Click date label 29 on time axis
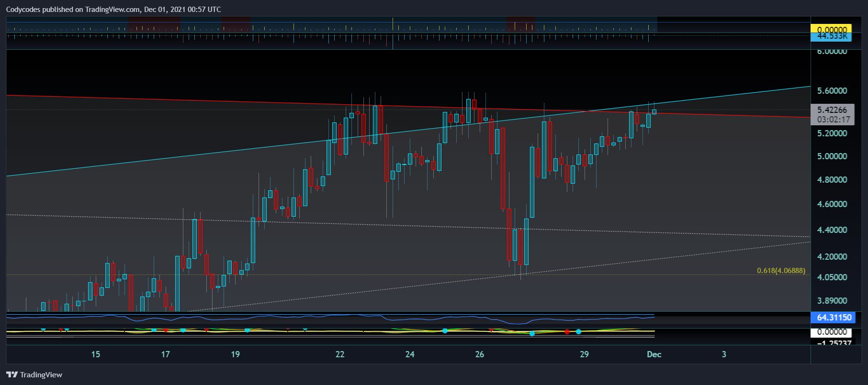The height and width of the screenshot is (385, 868). (584, 354)
